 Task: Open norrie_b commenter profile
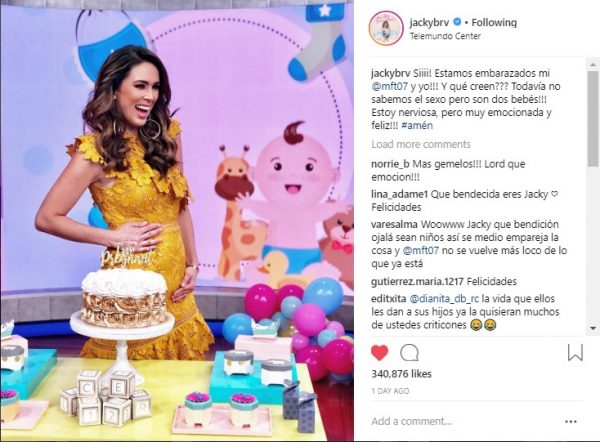(390, 164)
